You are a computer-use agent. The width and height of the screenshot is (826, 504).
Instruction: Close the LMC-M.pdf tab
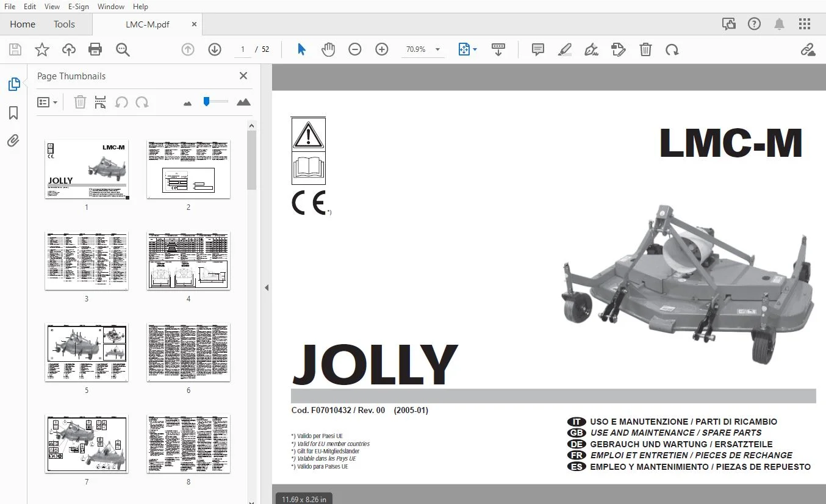coord(194,24)
